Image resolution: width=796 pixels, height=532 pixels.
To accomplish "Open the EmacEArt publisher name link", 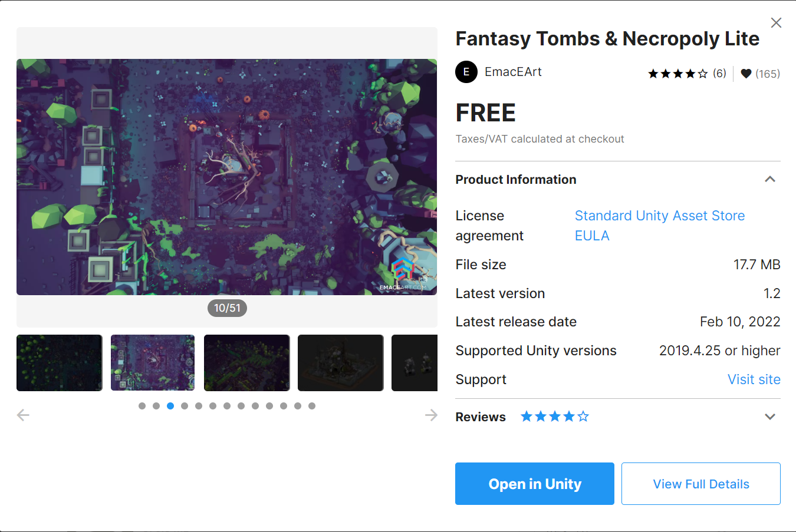I will (513, 72).
